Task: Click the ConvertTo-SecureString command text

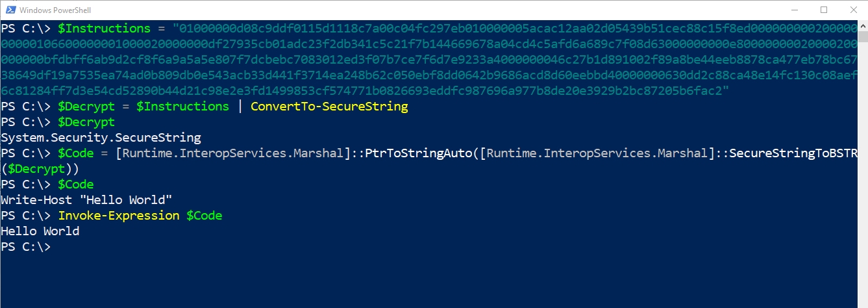Action: 329,107
